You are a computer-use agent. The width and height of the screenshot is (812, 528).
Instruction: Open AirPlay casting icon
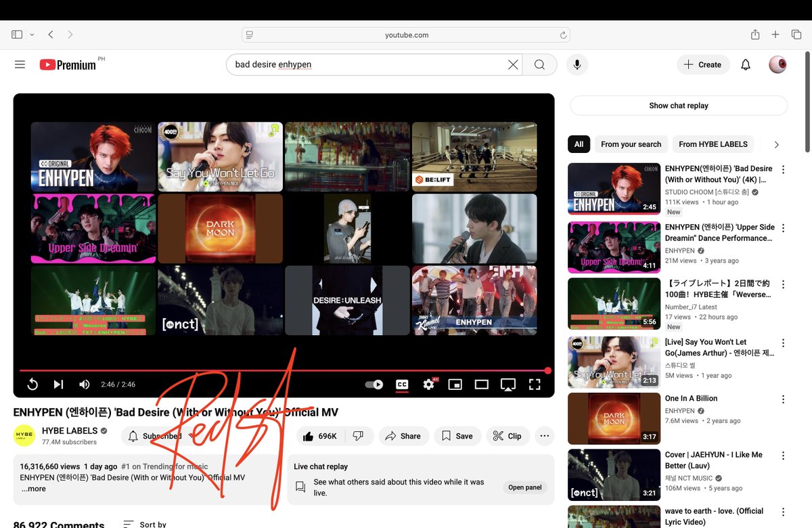[x=508, y=384]
